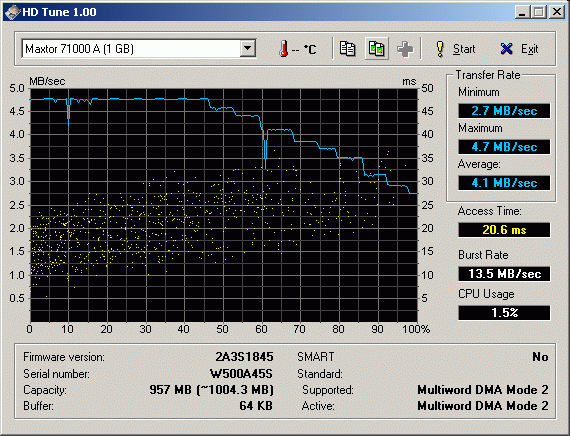Click the thermometer temperature icon
This screenshot has height=436, width=570.
pyautogui.click(x=284, y=48)
